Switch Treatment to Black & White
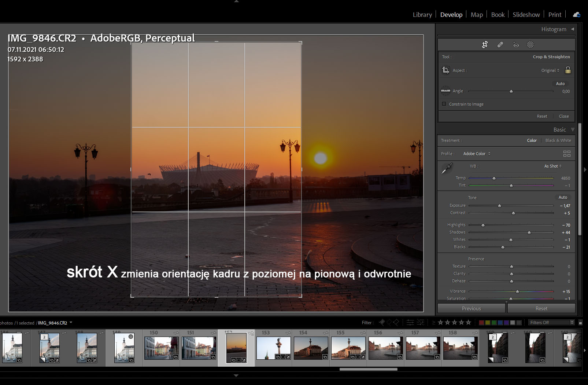Viewport: 588px width, 385px height. 558,140
